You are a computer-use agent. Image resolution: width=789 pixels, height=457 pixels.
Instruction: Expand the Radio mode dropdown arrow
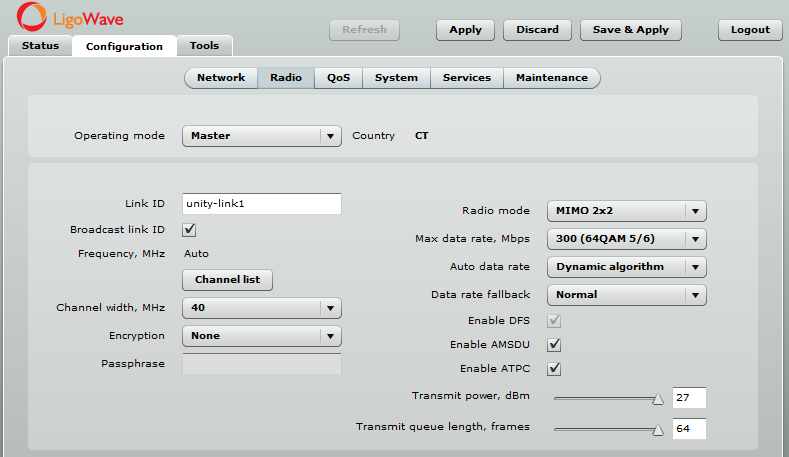(695, 211)
